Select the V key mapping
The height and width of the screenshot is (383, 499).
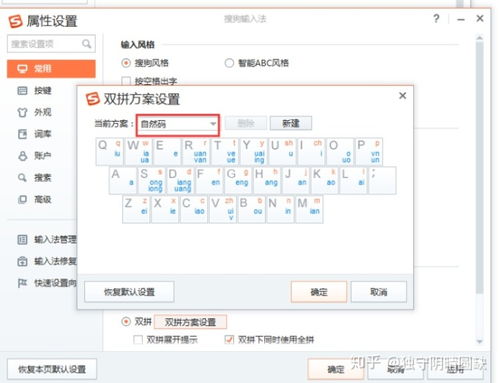point(223,209)
